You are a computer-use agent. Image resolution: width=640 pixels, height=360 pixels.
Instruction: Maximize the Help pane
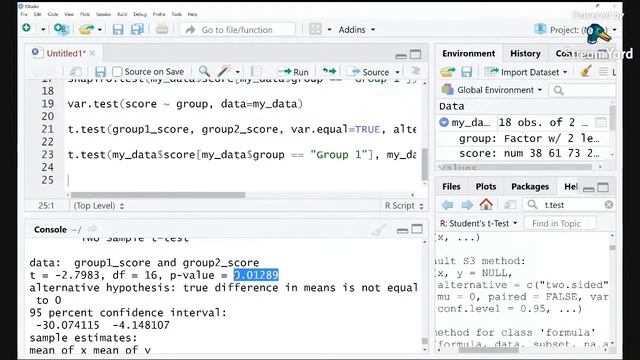click(x=603, y=187)
